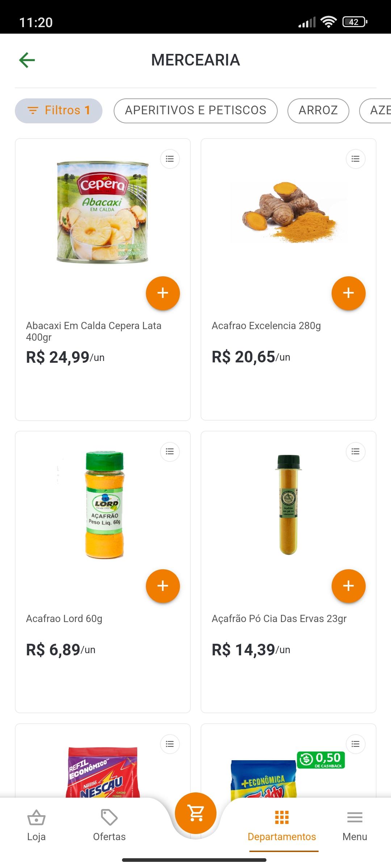Open the Nescau refil product image
Screen dimensions: 391x868
[x=103, y=772]
